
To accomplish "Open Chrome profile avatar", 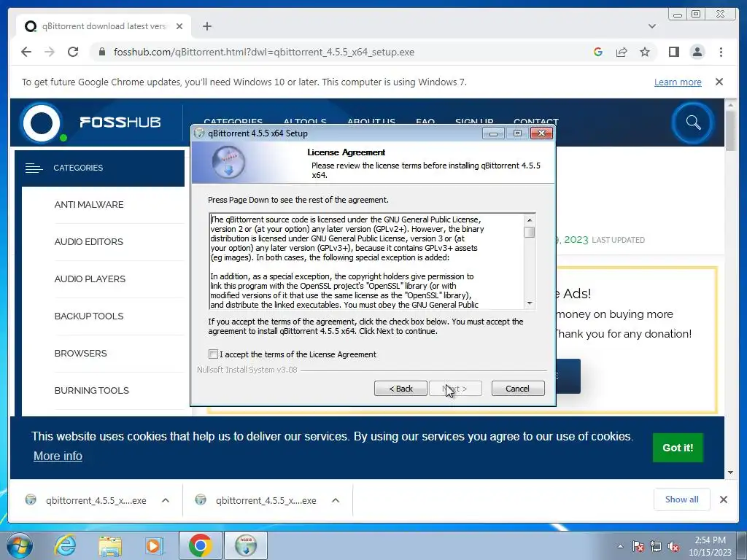I will click(x=697, y=52).
